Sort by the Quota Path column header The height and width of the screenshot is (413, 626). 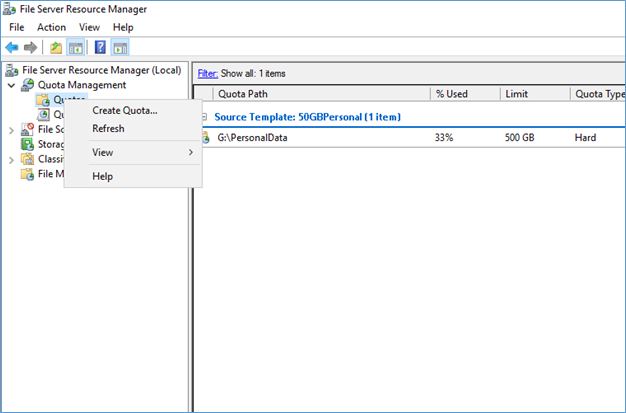320,94
